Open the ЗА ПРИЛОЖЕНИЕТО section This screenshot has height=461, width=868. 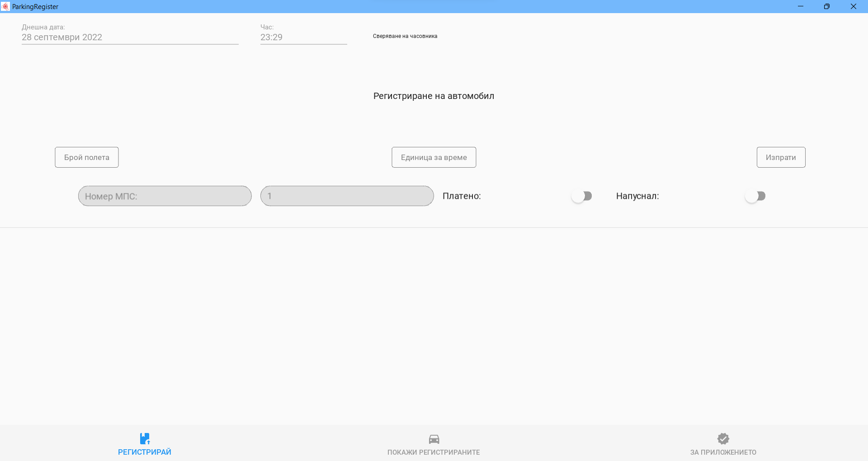click(723, 452)
